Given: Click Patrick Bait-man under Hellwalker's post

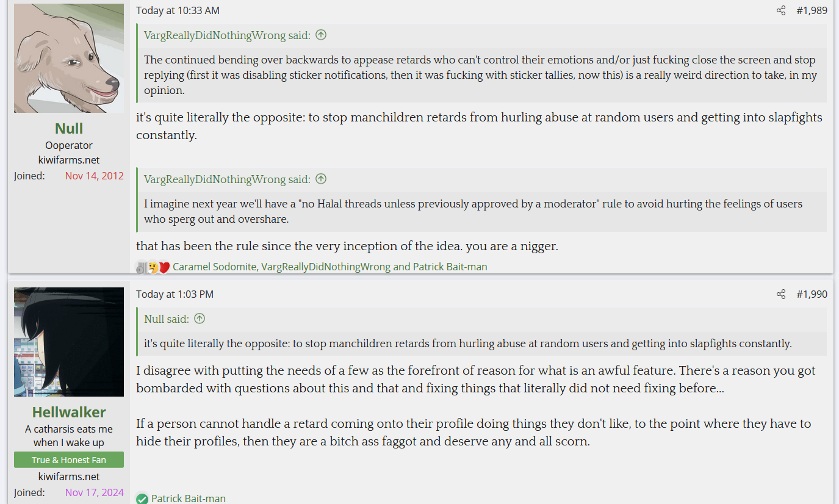Looking at the screenshot, I should [189, 499].
